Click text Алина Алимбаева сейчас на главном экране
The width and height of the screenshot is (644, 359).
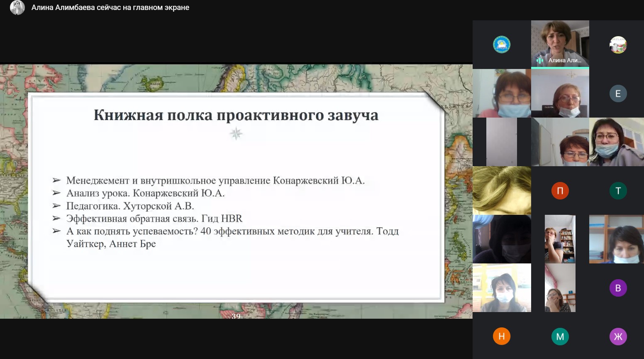110,7
